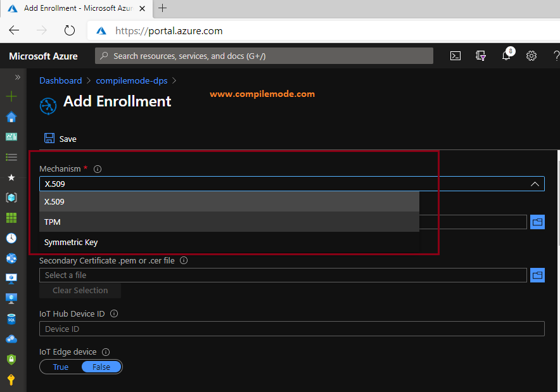Image resolution: width=560 pixels, height=392 pixels.
Task: Keep IoT Edge device as False
Action: click(101, 367)
